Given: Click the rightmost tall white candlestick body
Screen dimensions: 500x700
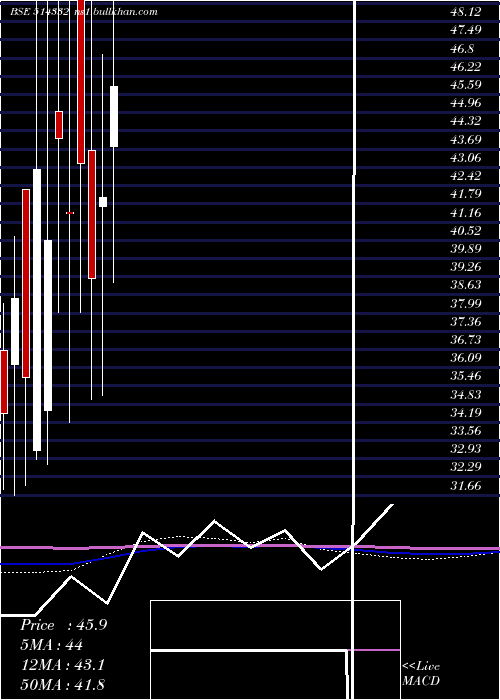Looking at the screenshot, I should (x=114, y=116).
